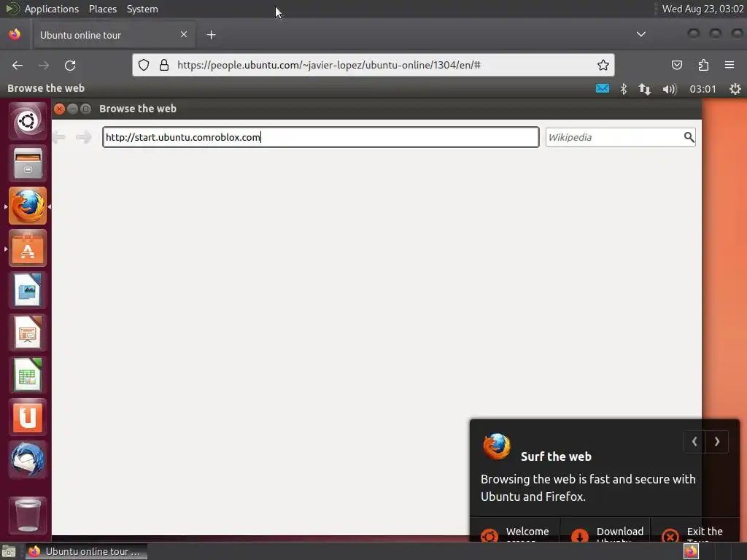Screen dimensions: 747x560
Task: Click Ubuntu online tour taskbar entry
Action: pyautogui.click(x=86, y=551)
